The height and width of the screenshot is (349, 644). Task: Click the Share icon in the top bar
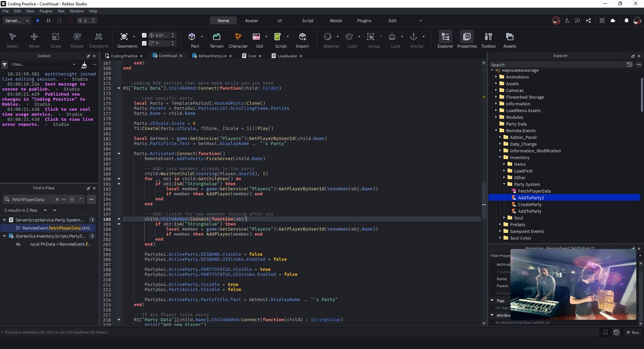pos(589,20)
